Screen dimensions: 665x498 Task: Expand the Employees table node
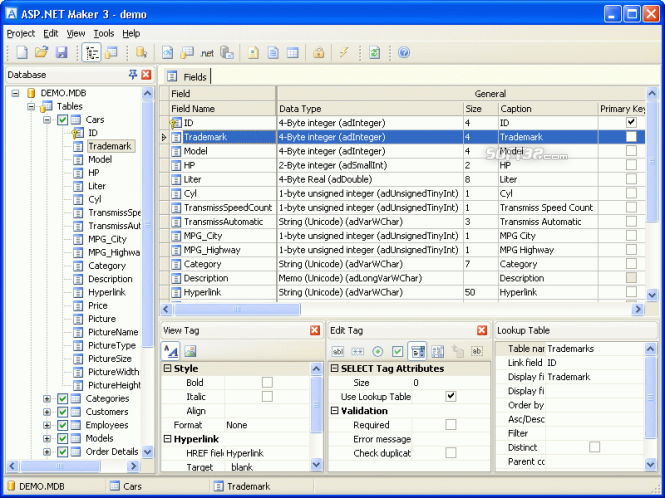coord(47,425)
